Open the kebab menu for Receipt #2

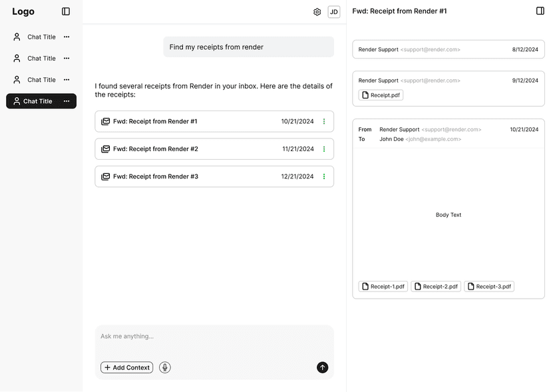click(x=324, y=149)
